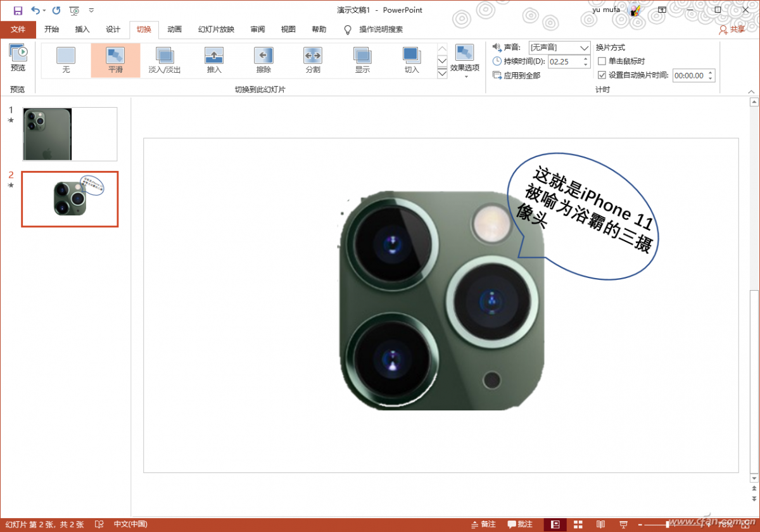Select slide 1 thumbnail

click(70, 134)
